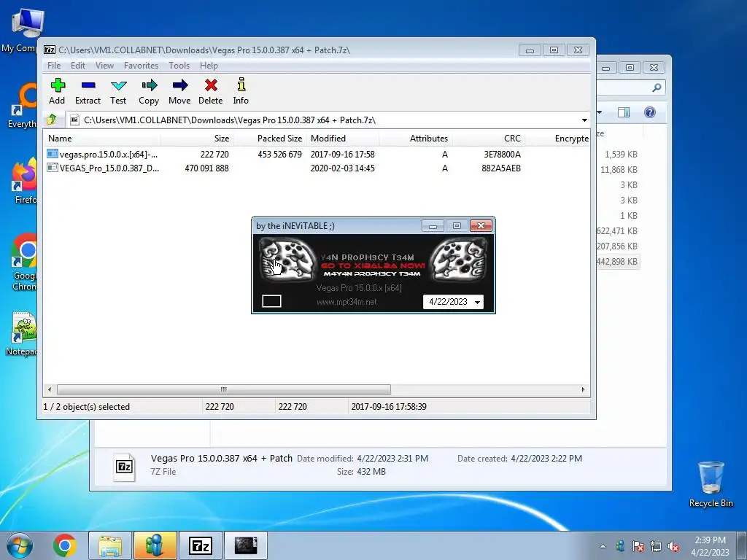The width and height of the screenshot is (747, 560).
Task: Open the Recycle Bin desktop icon
Action: 711,484
